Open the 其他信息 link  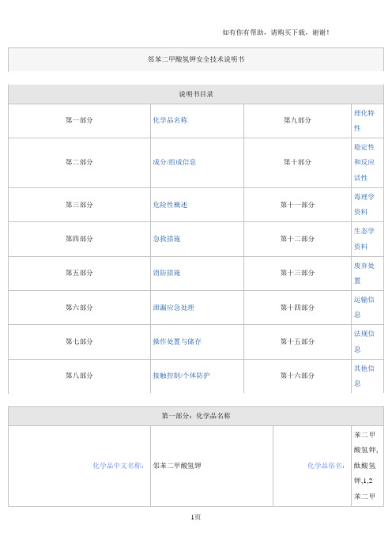[364, 376]
